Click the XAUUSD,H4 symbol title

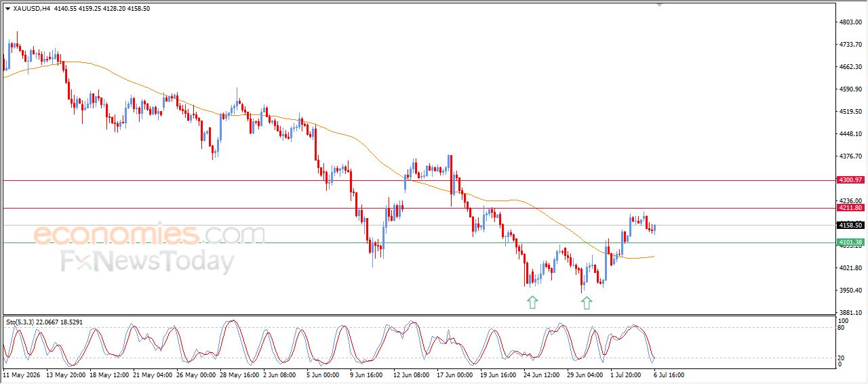(31, 9)
